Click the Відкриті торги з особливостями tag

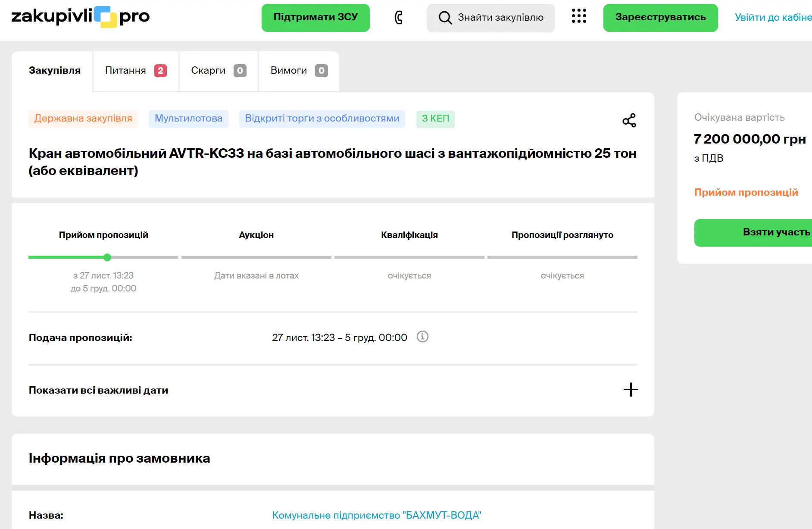tap(322, 119)
